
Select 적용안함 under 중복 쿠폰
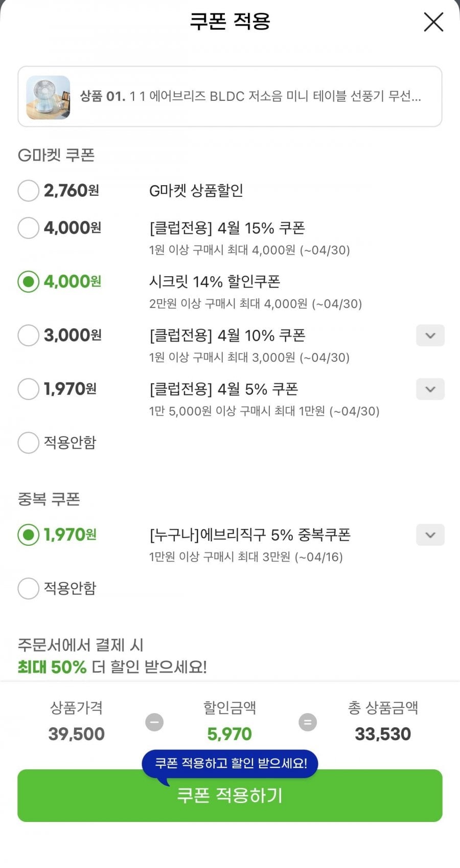(29, 589)
